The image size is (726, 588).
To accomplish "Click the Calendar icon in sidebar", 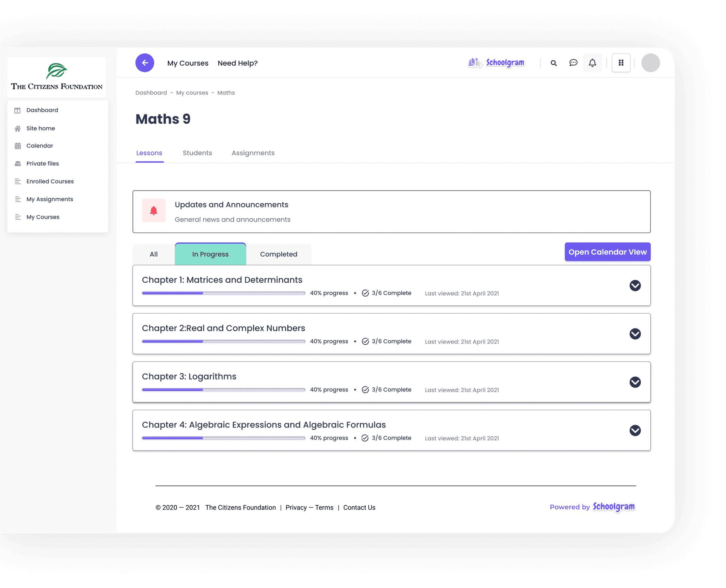I will tap(18, 146).
